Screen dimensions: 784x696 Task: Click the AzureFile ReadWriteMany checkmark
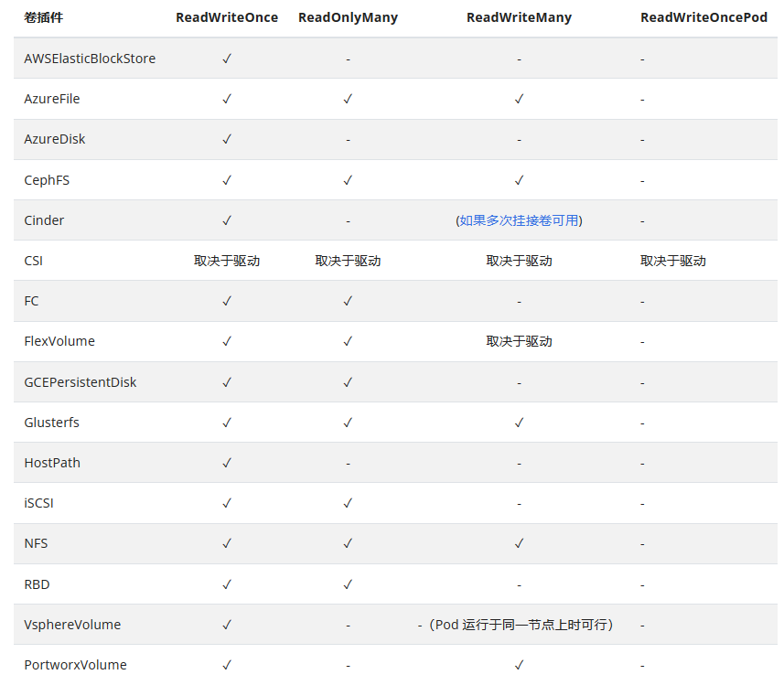pyautogui.click(x=519, y=99)
